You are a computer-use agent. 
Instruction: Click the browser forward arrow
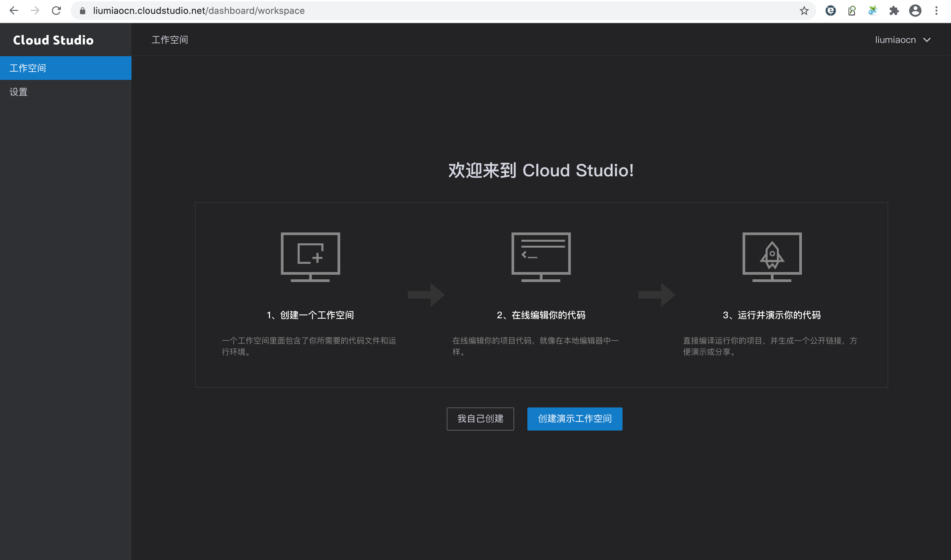pyautogui.click(x=35, y=11)
